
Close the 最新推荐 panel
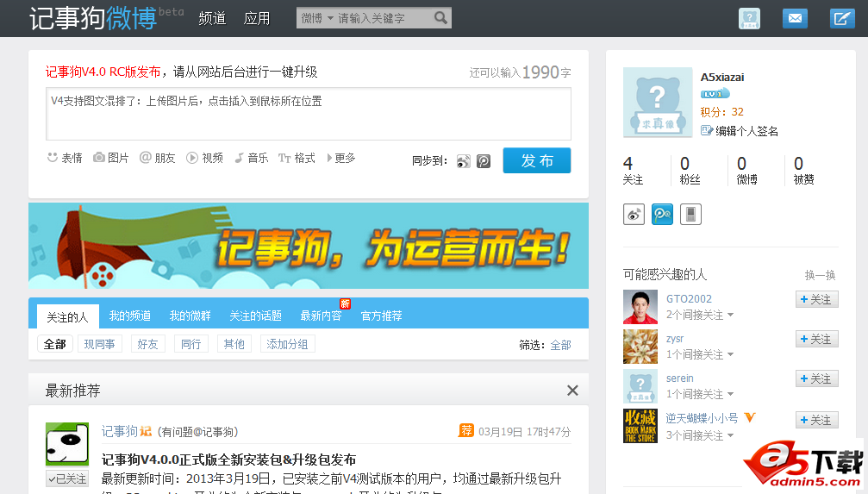[x=572, y=391]
